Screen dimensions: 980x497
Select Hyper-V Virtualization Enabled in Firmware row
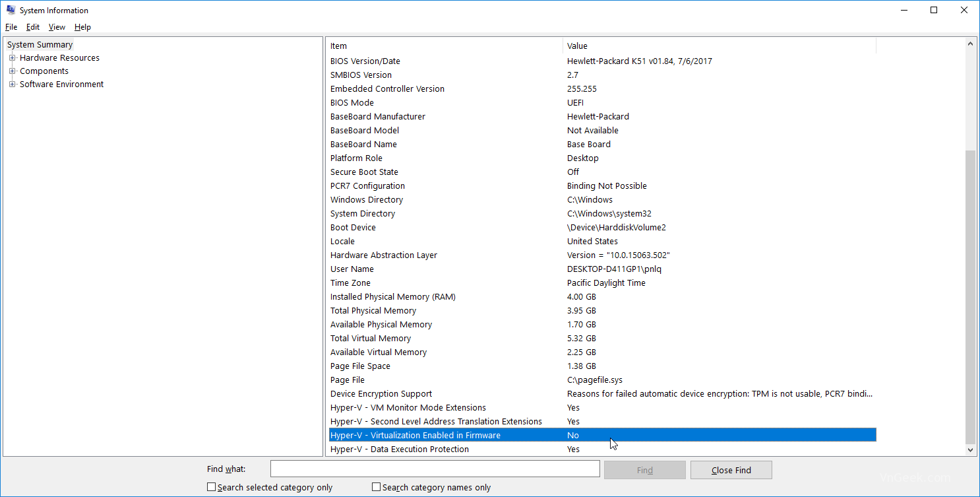pyautogui.click(x=602, y=436)
